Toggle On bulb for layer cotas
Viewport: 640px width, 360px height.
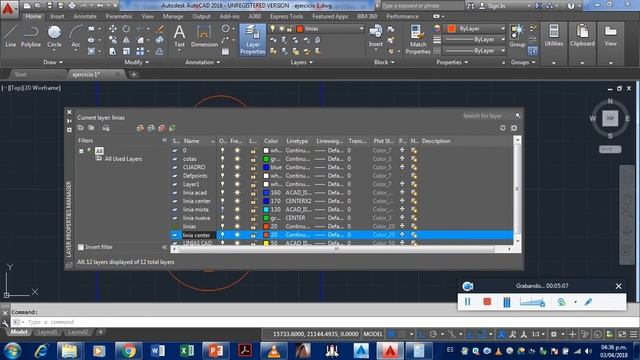point(222,159)
